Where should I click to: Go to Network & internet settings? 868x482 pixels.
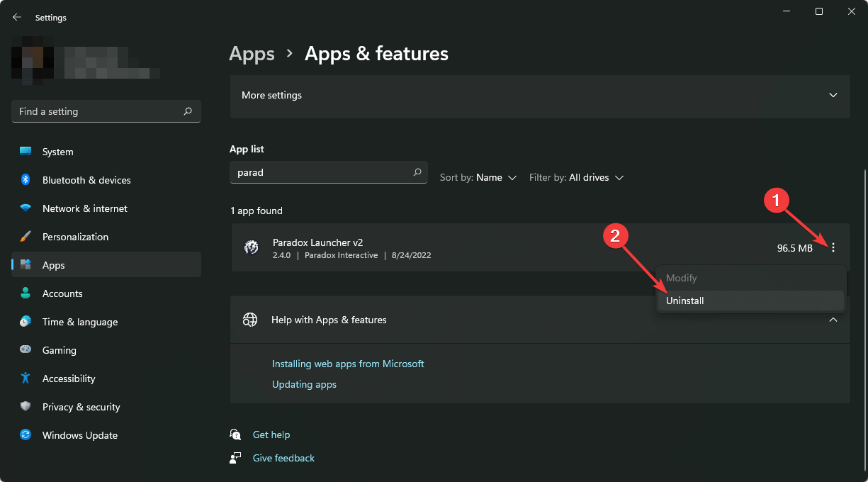(106, 208)
